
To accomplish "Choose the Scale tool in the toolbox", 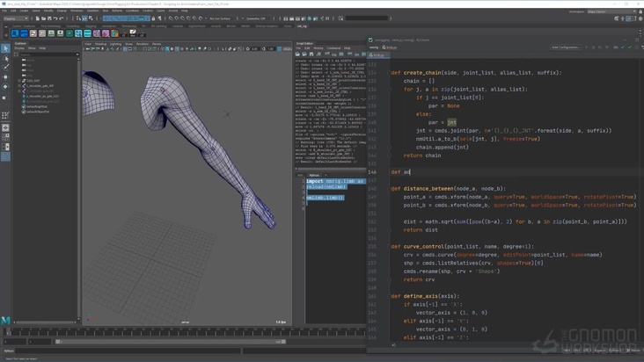I will click(x=5, y=97).
